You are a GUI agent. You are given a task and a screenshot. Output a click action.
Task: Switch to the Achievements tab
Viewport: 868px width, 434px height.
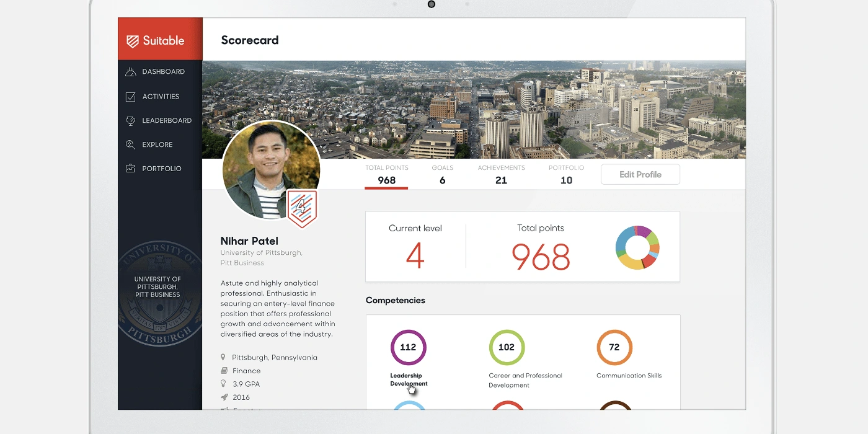(x=501, y=175)
